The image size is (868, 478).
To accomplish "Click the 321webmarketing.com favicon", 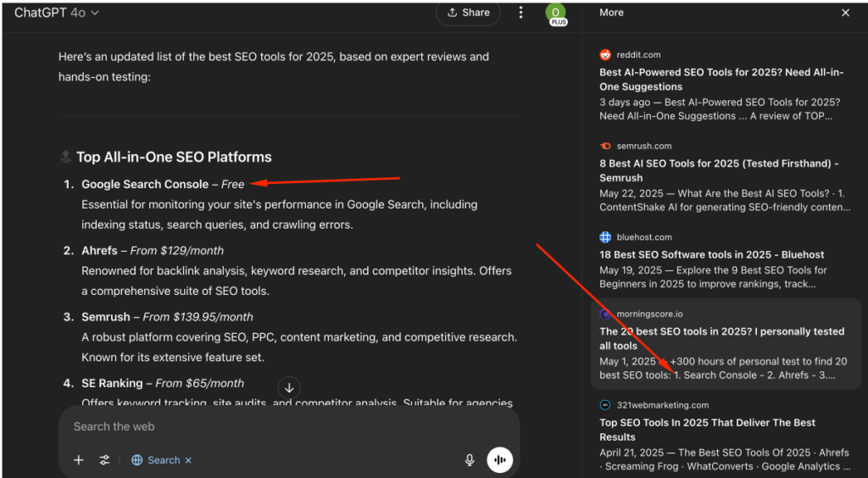I will pyautogui.click(x=605, y=405).
